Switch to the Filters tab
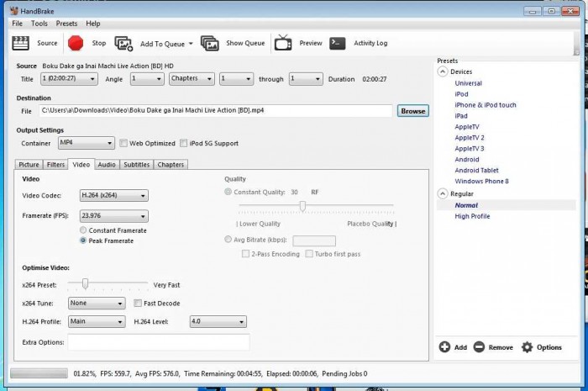Screen dimensions: 588x391 tap(55, 164)
